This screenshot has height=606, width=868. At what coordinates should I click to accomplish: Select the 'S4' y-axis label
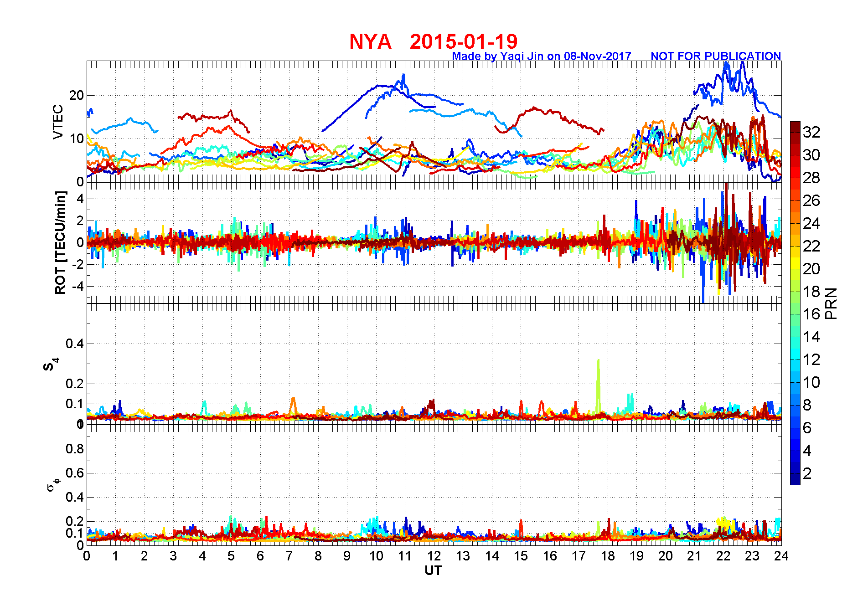50,365
